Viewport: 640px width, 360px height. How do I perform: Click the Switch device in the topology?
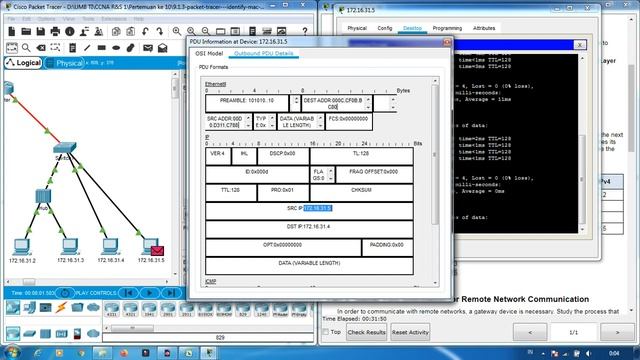[64, 148]
